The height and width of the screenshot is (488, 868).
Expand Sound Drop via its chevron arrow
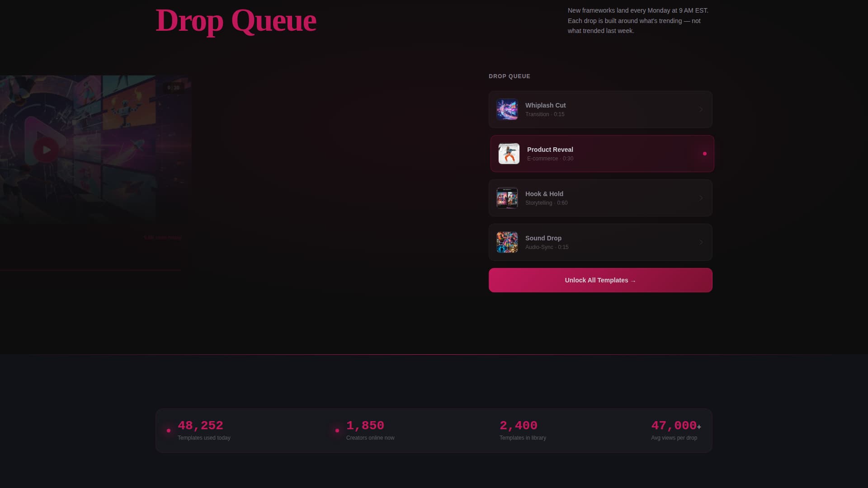click(x=701, y=242)
